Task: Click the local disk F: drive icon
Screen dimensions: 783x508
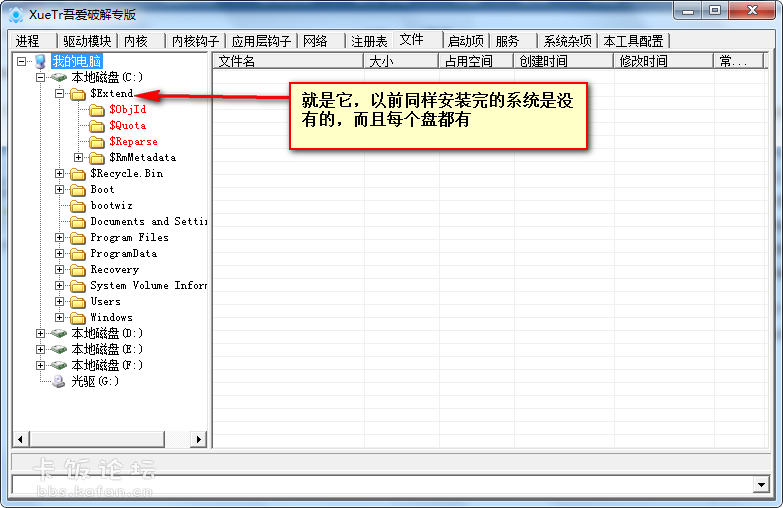Action: click(58, 365)
